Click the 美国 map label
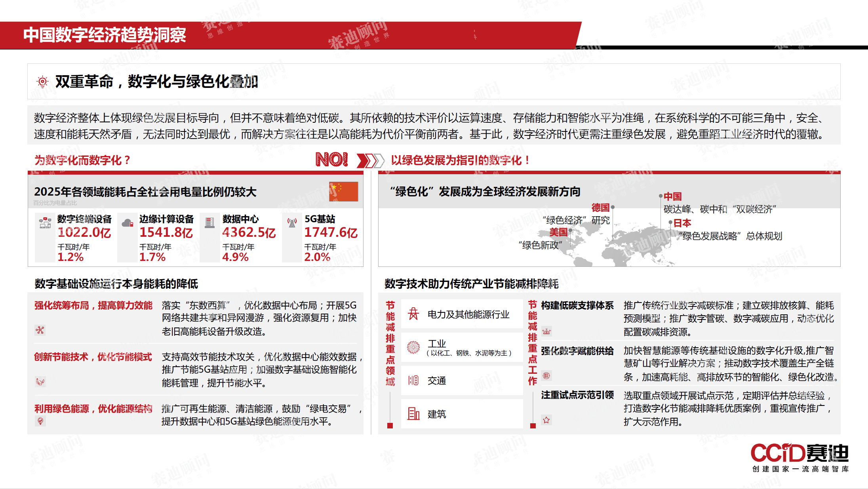 pos(558,232)
